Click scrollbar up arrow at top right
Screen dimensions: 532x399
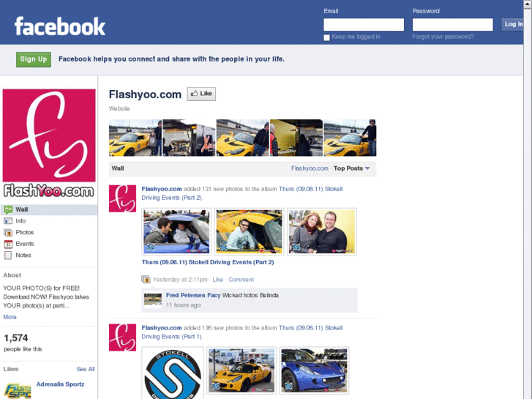coord(528,4)
